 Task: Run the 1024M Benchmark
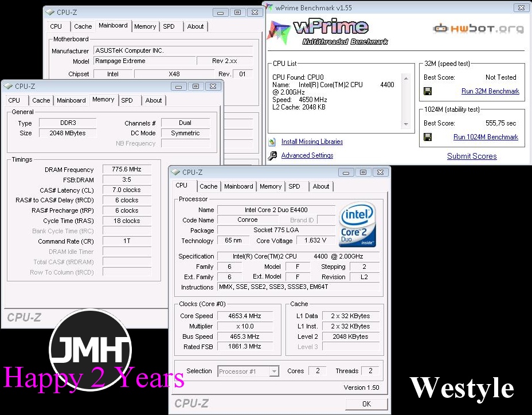pyautogui.click(x=486, y=137)
